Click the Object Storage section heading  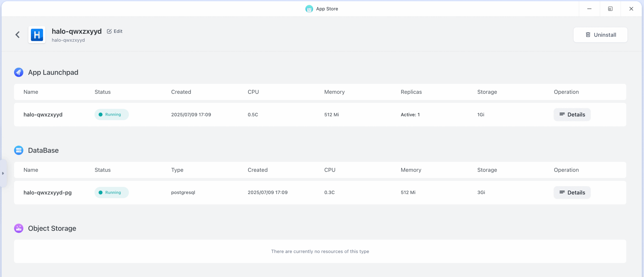coord(52,228)
